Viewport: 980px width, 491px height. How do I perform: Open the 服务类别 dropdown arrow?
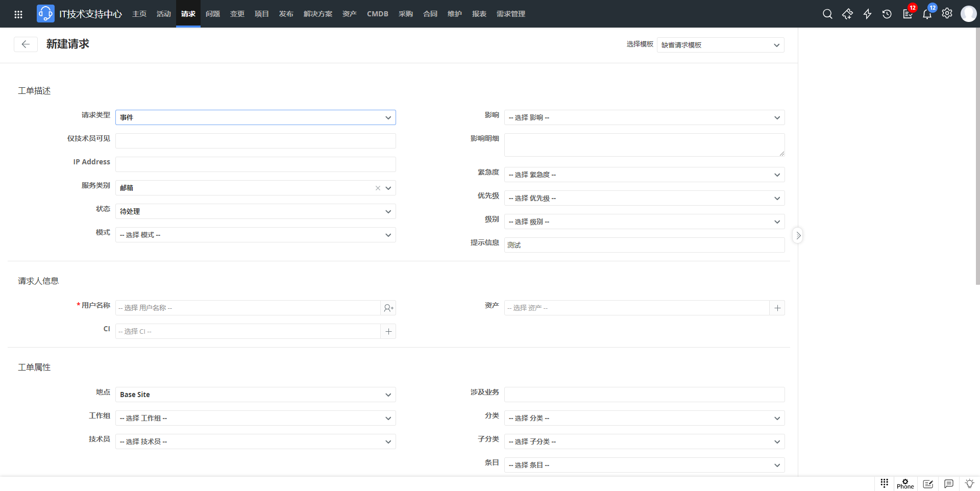pos(388,188)
